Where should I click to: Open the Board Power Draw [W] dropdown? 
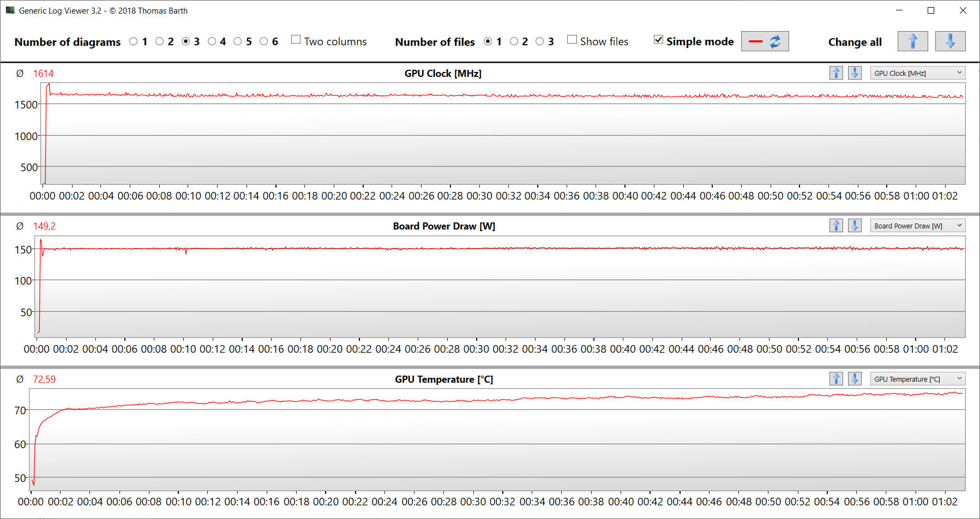coord(918,226)
